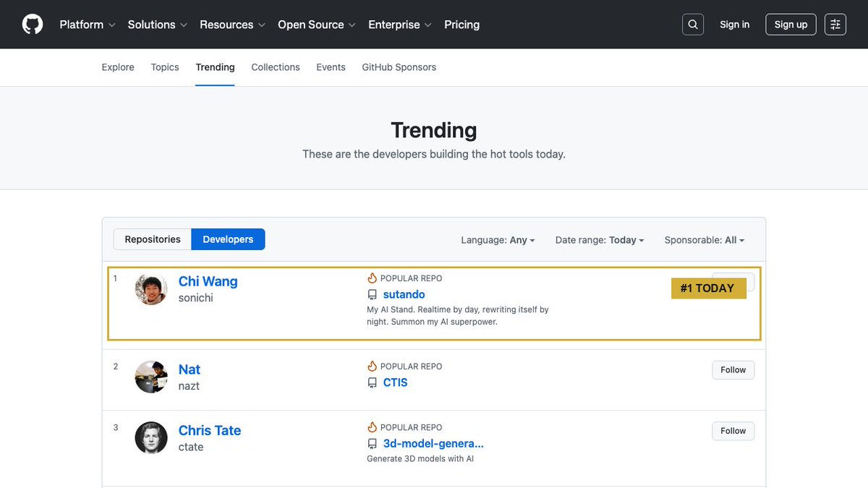This screenshot has width=868, height=488.
Task: Open Chi Wang's profile name link
Action: tap(208, 281)
